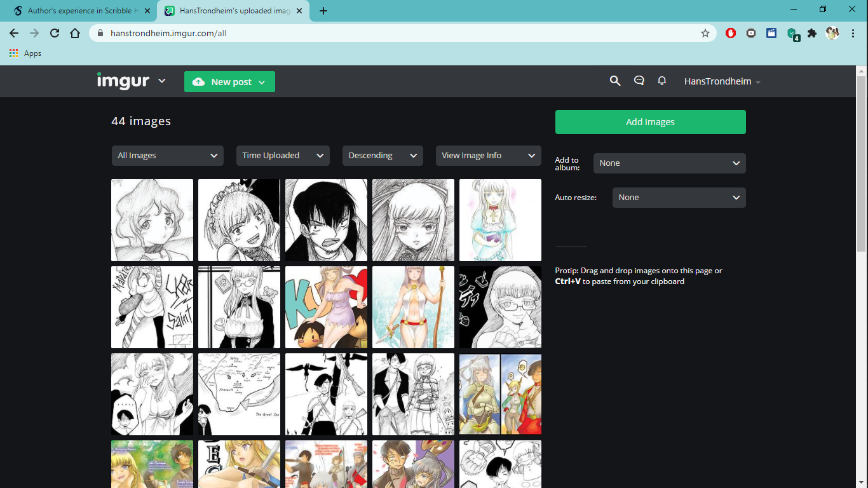Click the New post button

[229, 82]
